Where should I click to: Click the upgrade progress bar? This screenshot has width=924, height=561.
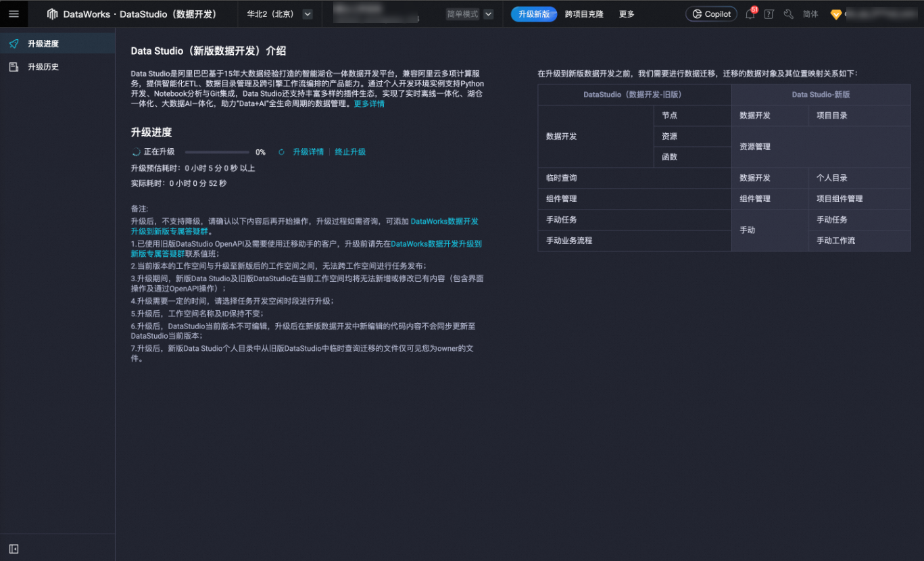tap(217, 152)
